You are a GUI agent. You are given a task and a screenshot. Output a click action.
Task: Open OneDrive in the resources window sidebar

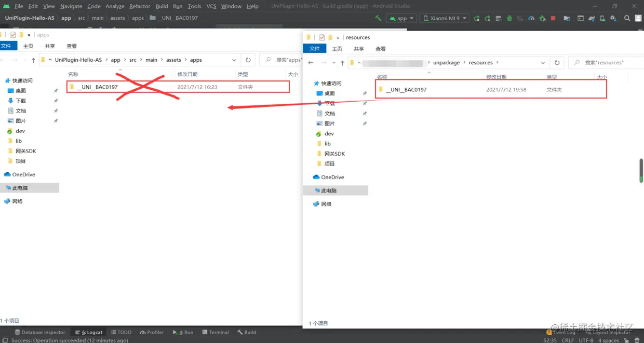(328, 177)
